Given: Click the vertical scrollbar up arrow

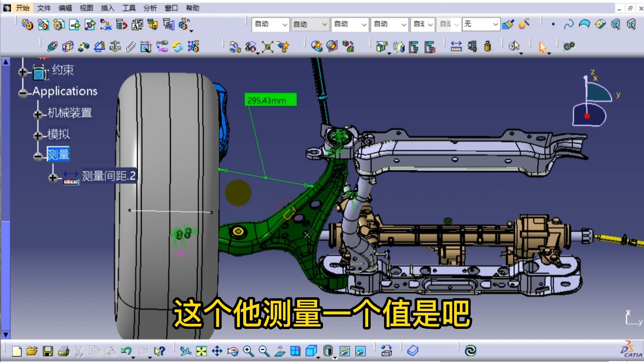Looking at the screenshot, I should (x=5, y=62).
